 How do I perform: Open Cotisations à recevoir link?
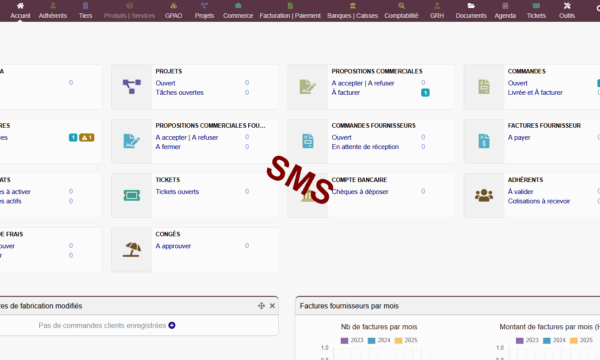pos(539,201)
